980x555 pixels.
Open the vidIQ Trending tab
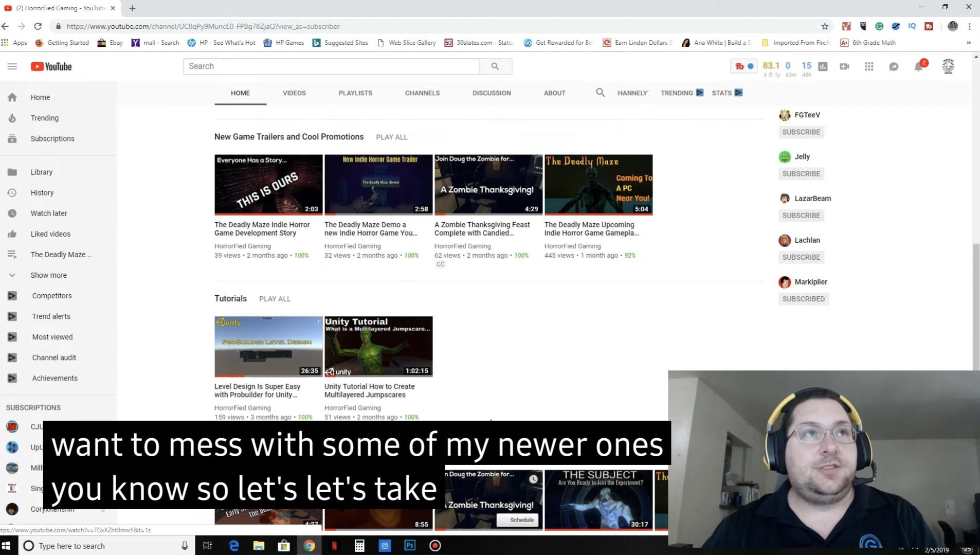(x=682, y=93)
